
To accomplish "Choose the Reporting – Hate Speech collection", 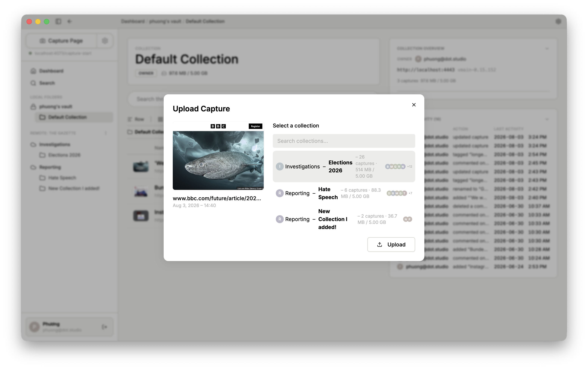I will click(x=343, y=193).
